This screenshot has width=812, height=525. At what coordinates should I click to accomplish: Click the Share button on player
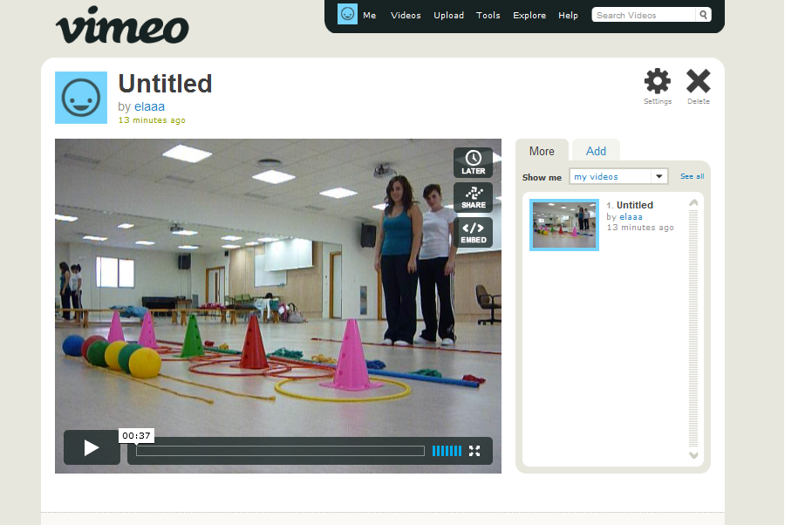tap(474, 197)
